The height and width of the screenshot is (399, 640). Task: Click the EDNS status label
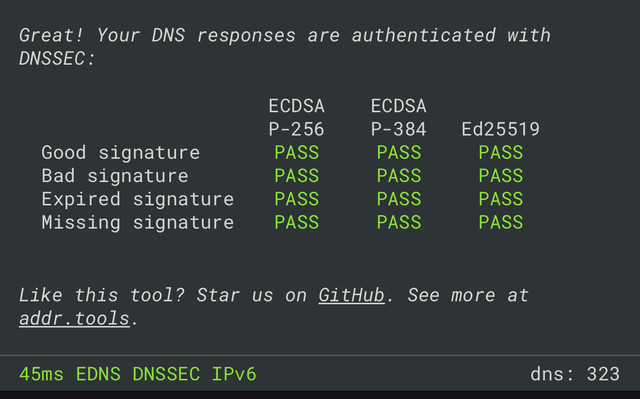coord(98,374)
